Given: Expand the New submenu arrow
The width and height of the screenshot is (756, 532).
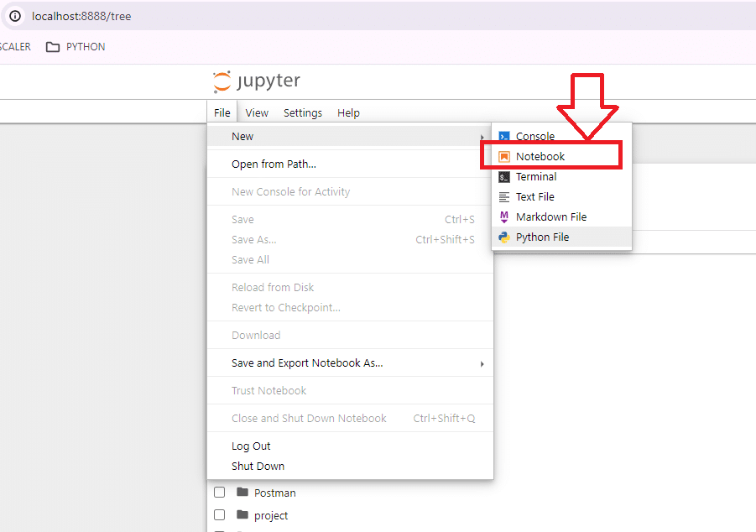Looking at the screenshot, I should pos(482,137).
